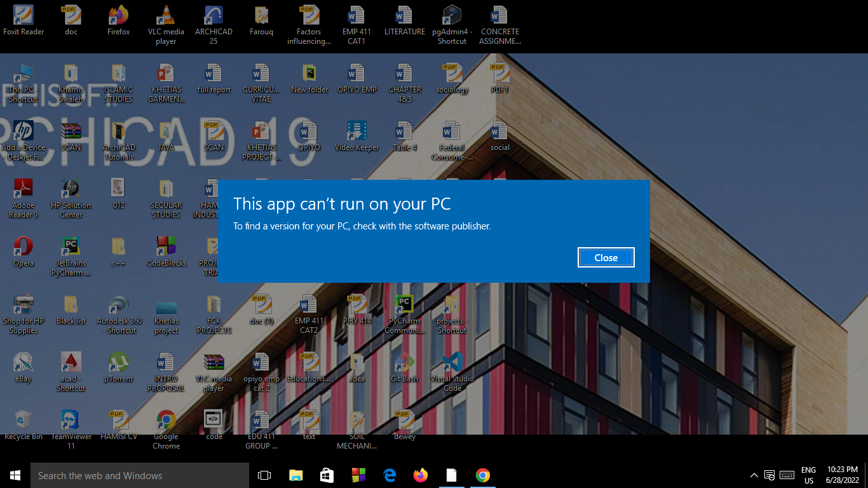Select the Recycle Bin icon

(24, 426)
